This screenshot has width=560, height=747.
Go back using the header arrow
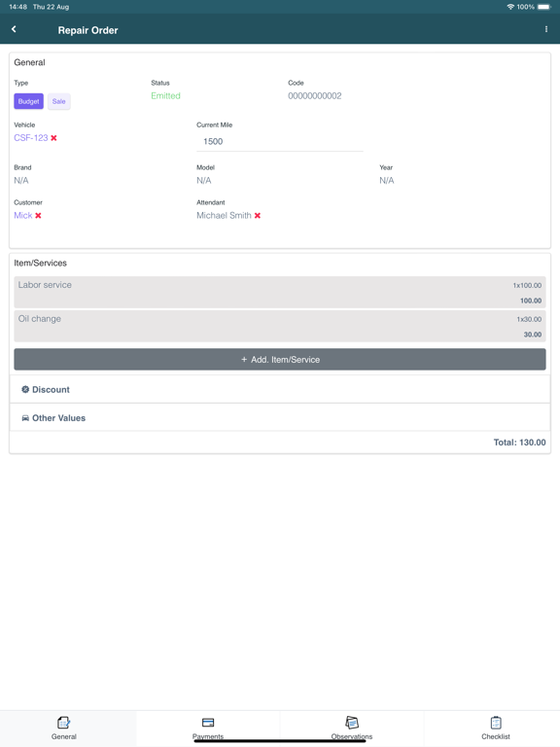click(x=14, y=29)
